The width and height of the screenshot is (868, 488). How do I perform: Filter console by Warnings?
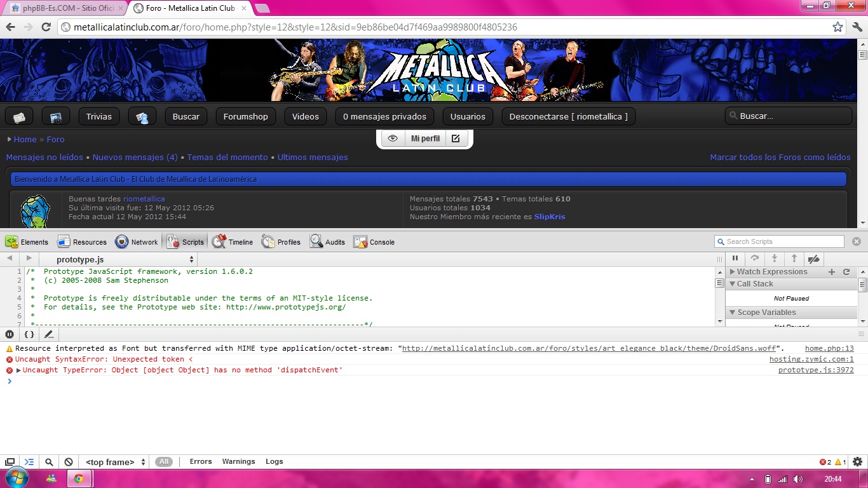point(238,461)
